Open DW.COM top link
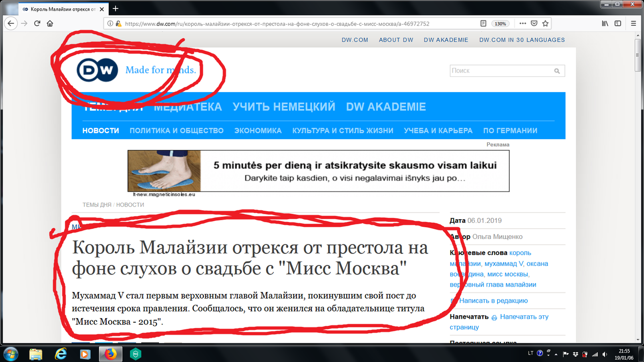Image resolution: width=644 pixels, height=362 pixels. tap(355, 40)
